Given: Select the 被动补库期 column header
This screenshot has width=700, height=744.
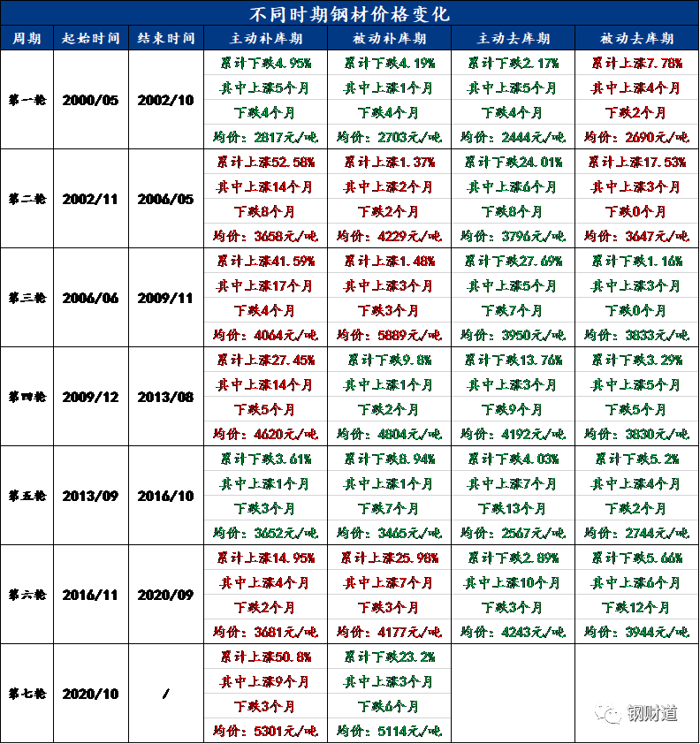Looking at the screenshot, I should coord(389,39).
